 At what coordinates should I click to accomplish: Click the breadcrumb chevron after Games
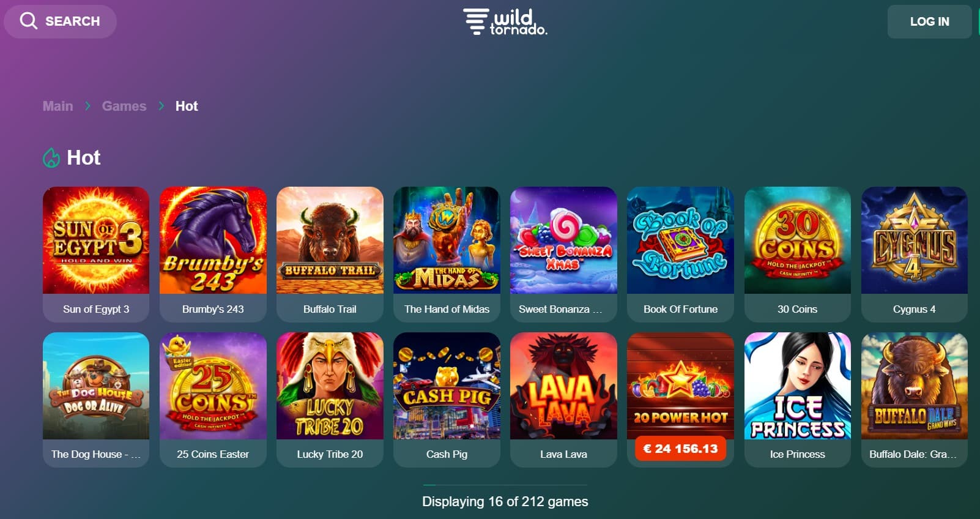point(161,106)
